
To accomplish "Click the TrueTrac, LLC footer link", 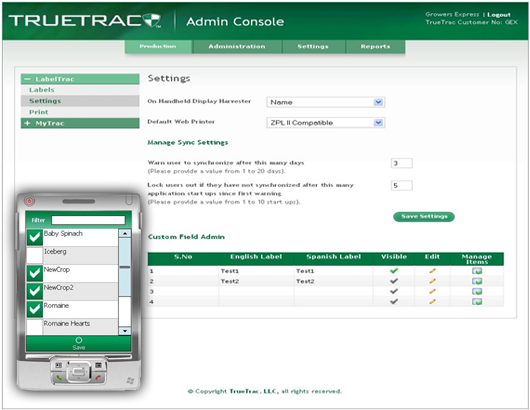I will click(x=253, y=391).
